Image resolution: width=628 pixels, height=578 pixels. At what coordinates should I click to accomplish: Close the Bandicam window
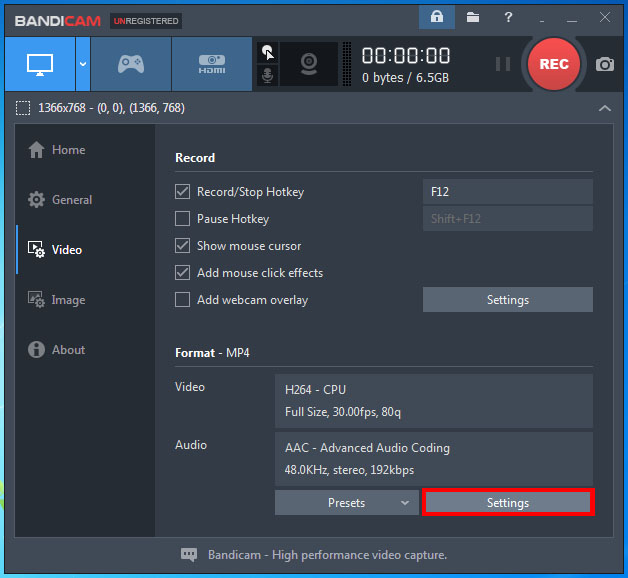[x=605, y=17]
